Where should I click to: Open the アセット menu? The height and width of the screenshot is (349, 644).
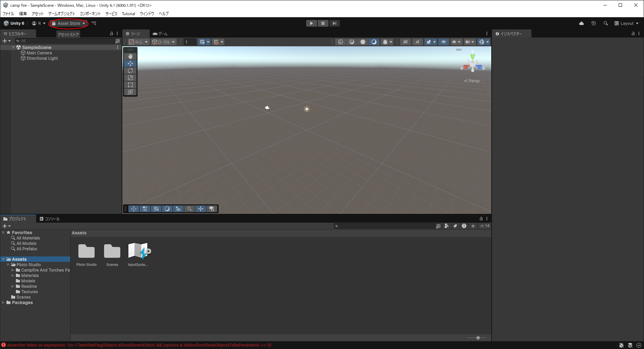click(x=38, y=14)
